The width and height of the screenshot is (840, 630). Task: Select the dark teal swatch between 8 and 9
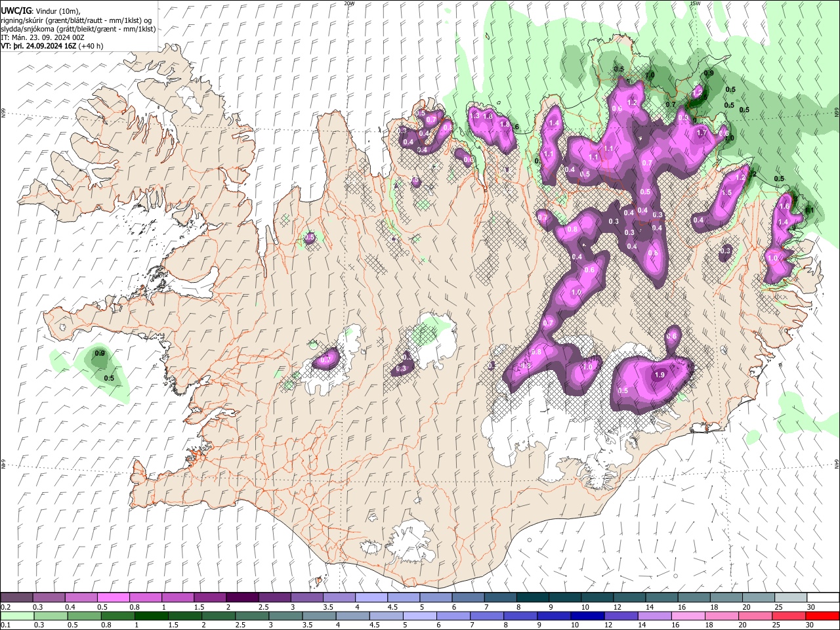[533, 598]
